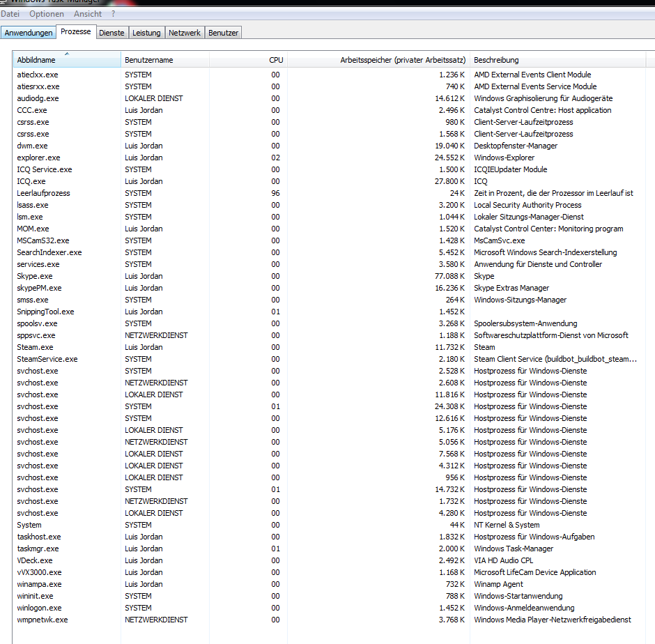
Task: Select the skypePM.exe process row
Action: coord(329,288)
